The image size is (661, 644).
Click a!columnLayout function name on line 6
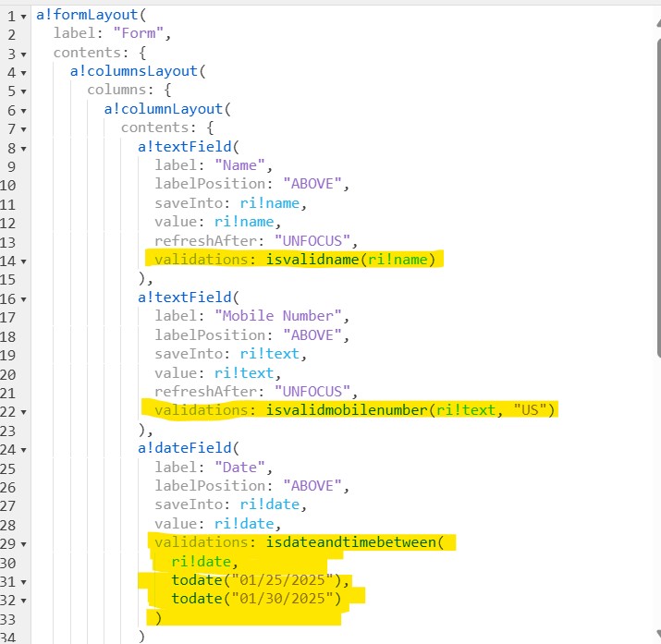[x=163, y=109]
